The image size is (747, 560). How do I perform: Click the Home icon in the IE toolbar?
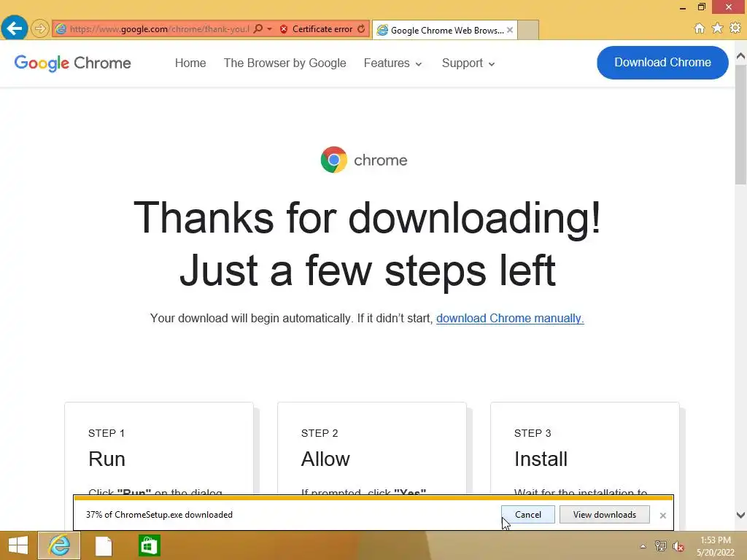[699, 28]
